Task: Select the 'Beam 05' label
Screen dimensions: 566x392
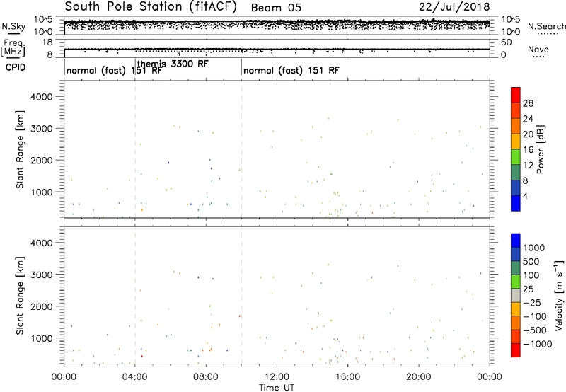Action: pyautogui.click(x=276, y=8)
